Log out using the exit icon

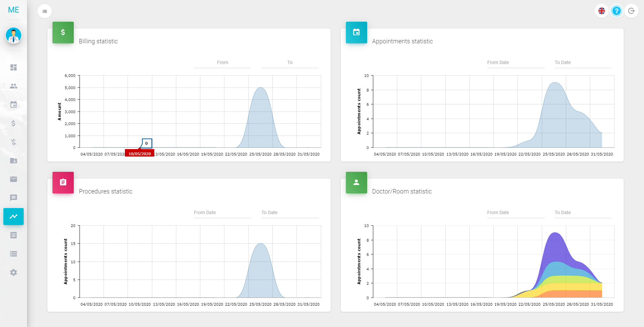tap(631, 11)
